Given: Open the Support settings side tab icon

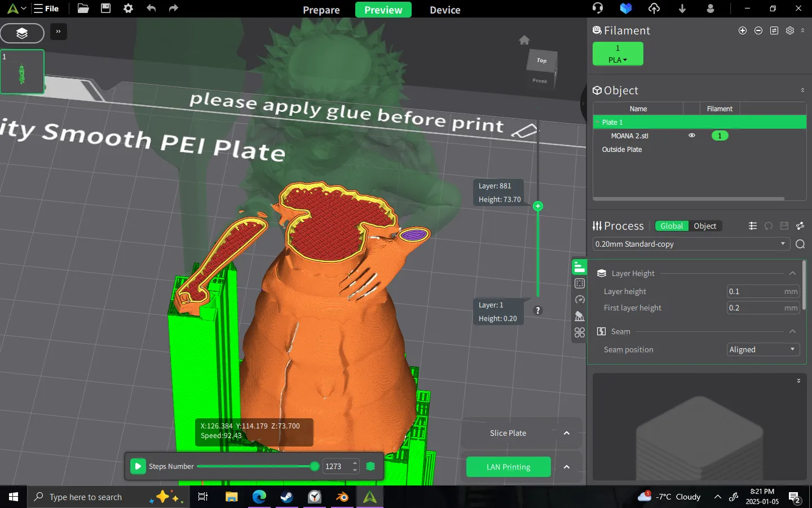Looking at the screenshot, I should (x=579, y=316).
